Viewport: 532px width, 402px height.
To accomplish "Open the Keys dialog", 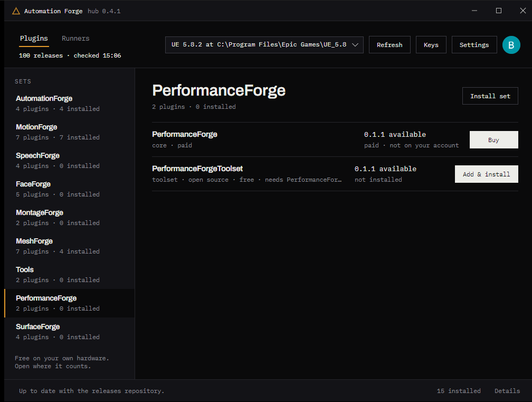I will (x=431, y=45).
